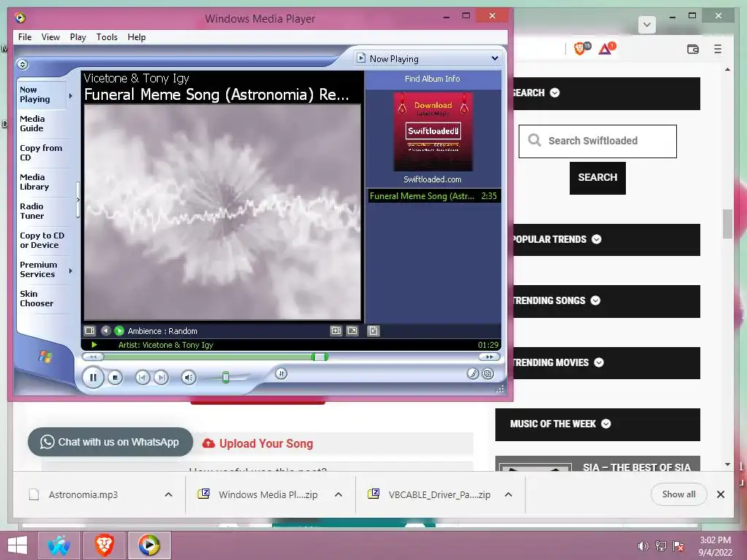
Task: Open Premium Services
Action: click(38, 270)
